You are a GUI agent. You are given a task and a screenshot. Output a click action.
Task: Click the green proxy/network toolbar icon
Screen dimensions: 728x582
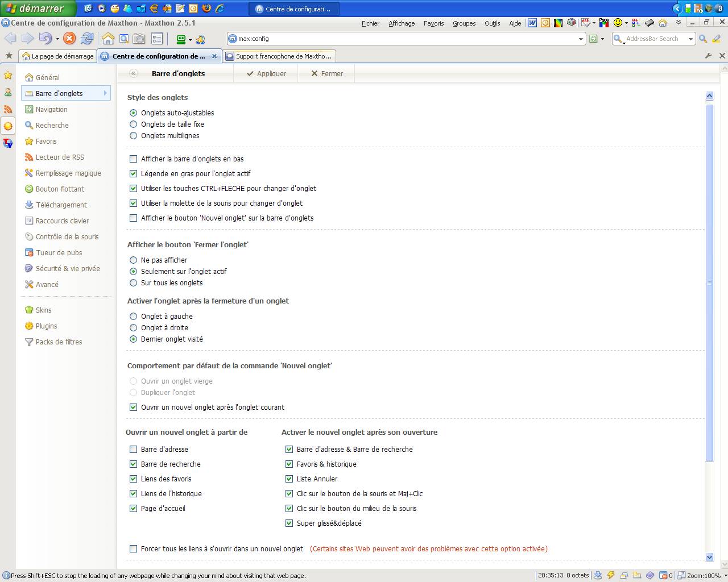[x=181, y=39]
